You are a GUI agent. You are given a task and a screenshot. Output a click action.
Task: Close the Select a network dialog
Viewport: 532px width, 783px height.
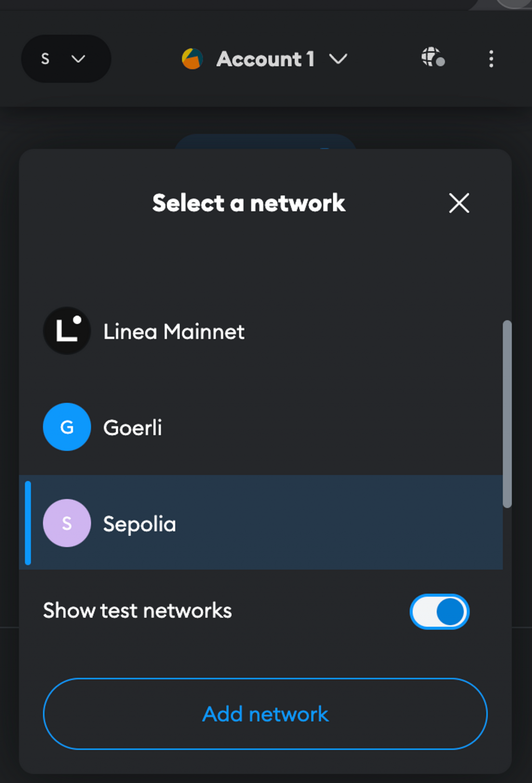pyautogui.click(x=459, y=203)
